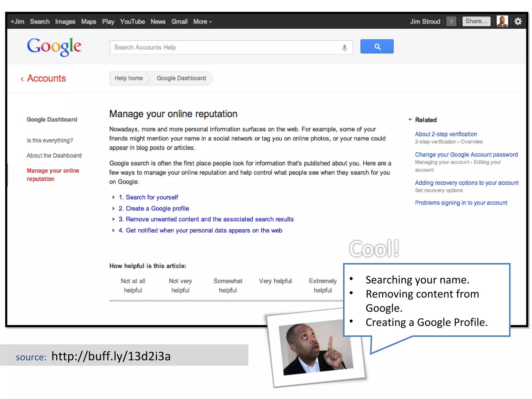Activate the microphone voice search icon

344,48
